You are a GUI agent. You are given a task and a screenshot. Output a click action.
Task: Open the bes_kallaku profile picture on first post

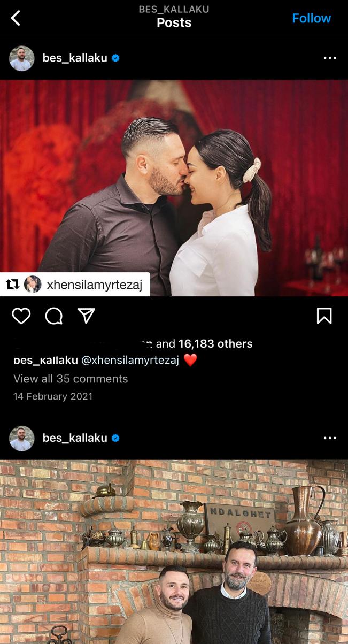(22, 58)
